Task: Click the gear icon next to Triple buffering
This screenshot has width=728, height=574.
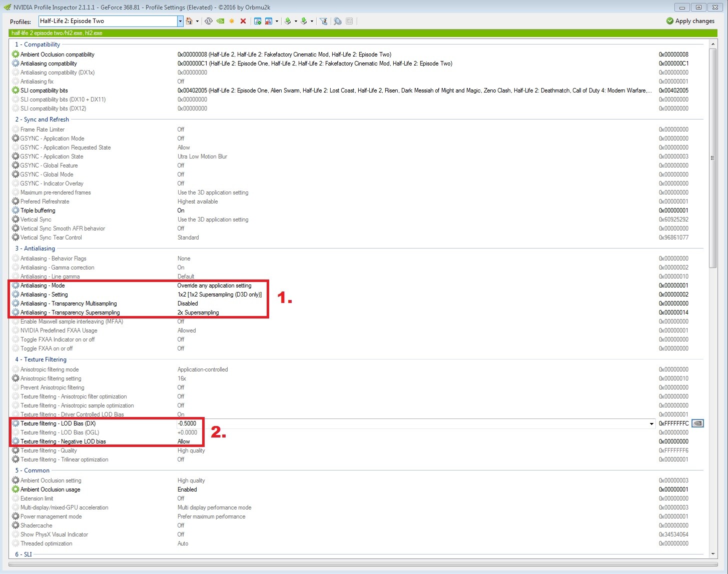Action: pos(16,210)
